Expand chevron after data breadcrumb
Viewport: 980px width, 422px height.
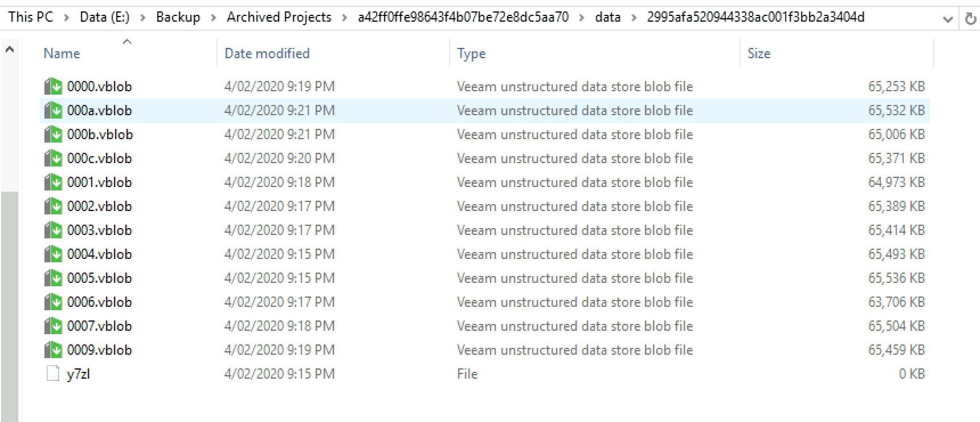[x=634, y=18]
